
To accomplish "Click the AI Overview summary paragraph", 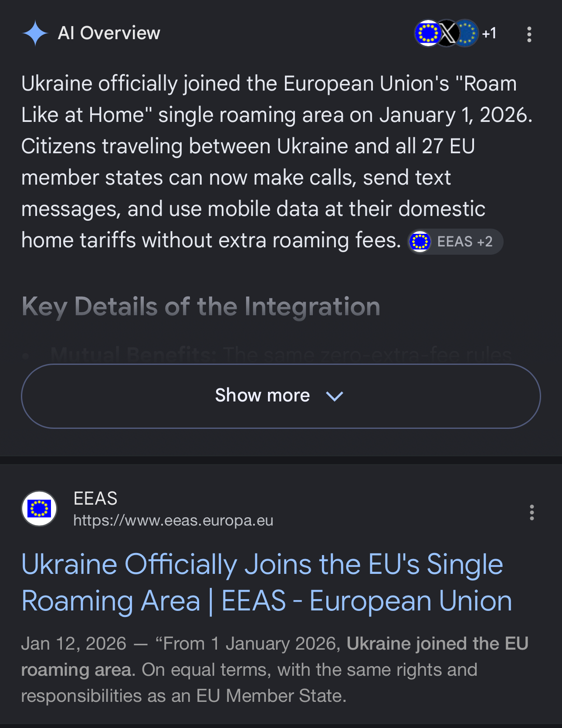I will 277,162.
